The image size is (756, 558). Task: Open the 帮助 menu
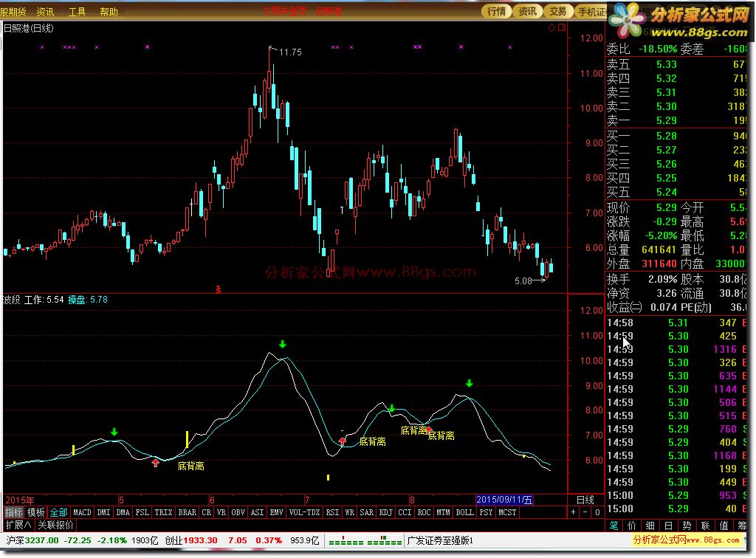(109, 12)
